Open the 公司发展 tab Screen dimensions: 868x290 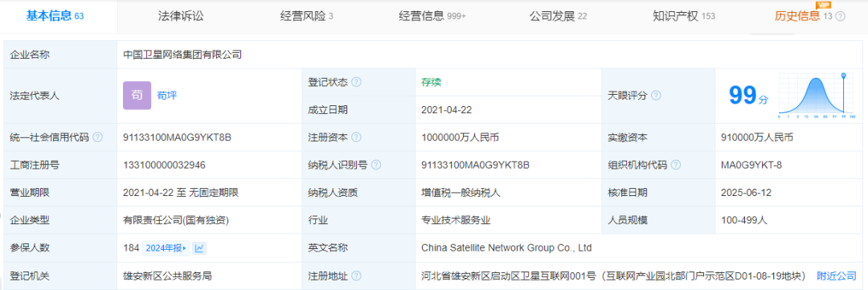(x=558, y=16)
